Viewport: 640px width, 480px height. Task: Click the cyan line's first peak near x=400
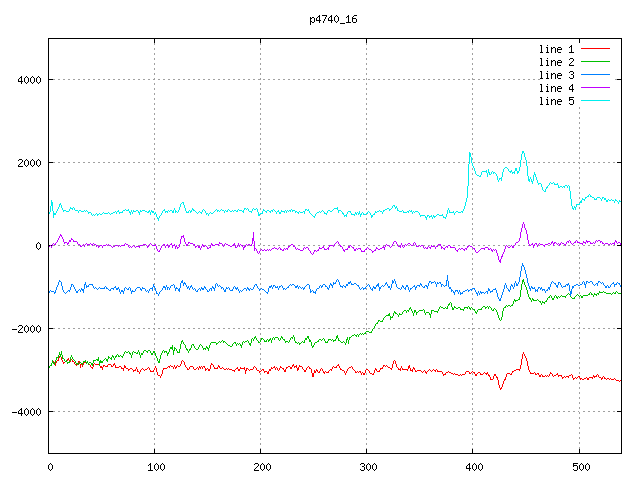click(x=470, y=153)
